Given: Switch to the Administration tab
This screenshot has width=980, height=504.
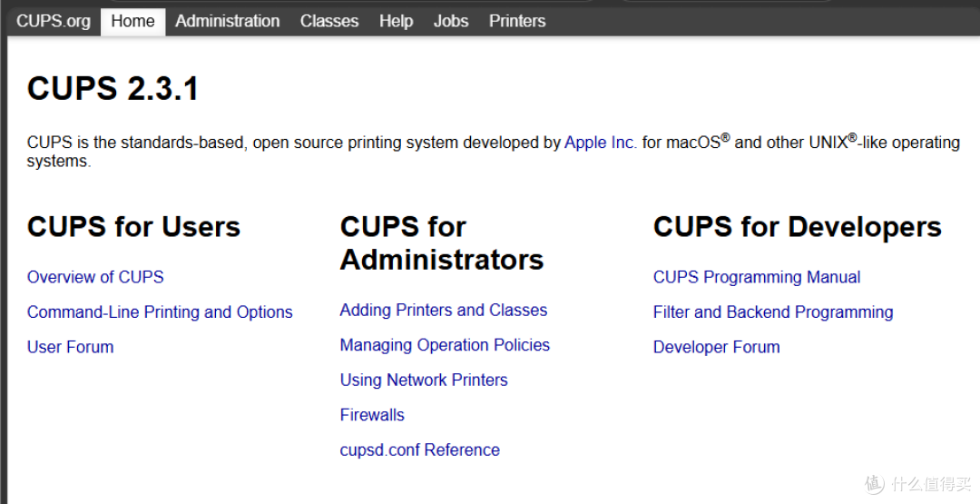Looking at the screenshot, I should click(x=228, y=21).
